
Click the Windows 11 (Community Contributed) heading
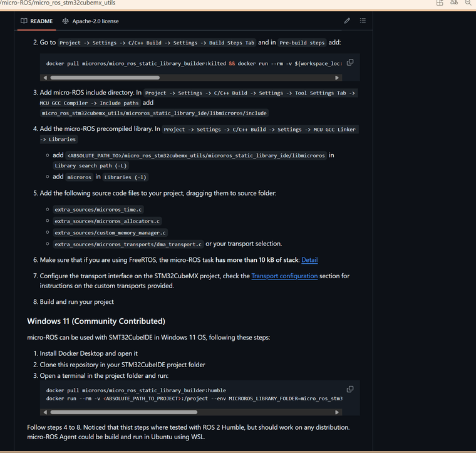(x=96, y=321)
